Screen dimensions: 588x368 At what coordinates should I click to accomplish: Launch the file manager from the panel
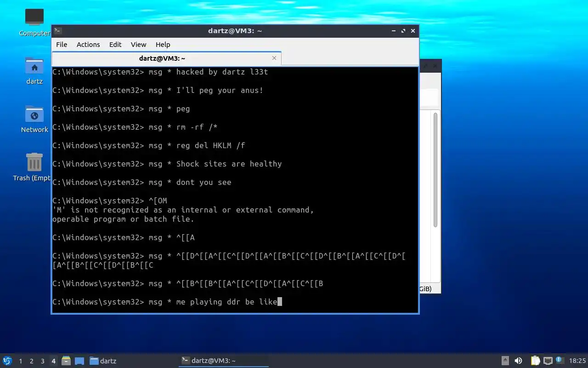[66, 361]
